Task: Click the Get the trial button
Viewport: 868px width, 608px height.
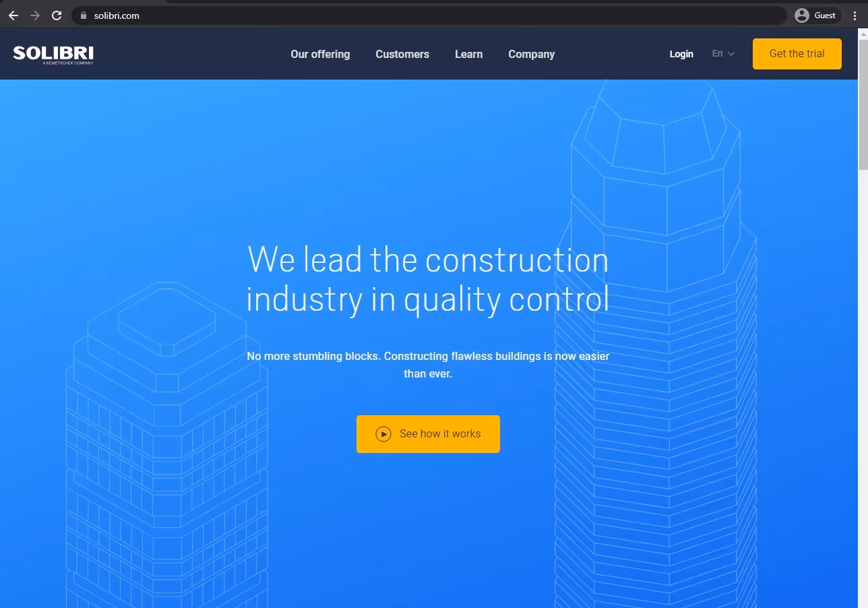Action: click(797, 54)
